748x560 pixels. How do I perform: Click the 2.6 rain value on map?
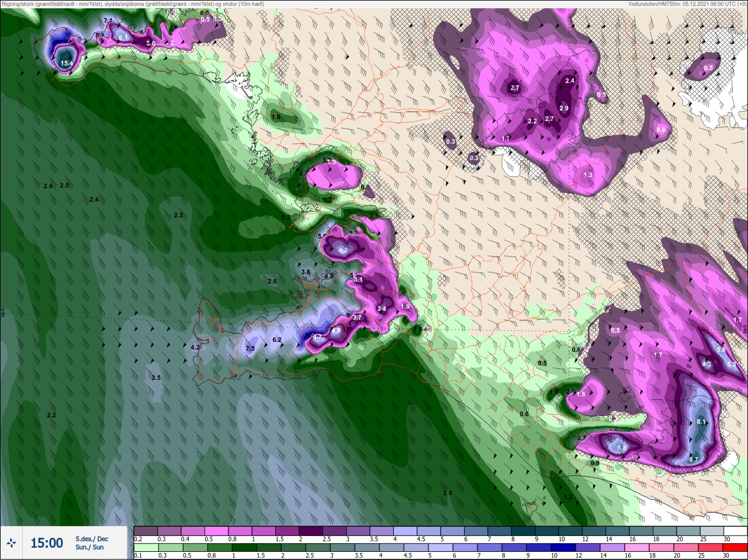tap(272, 281)
